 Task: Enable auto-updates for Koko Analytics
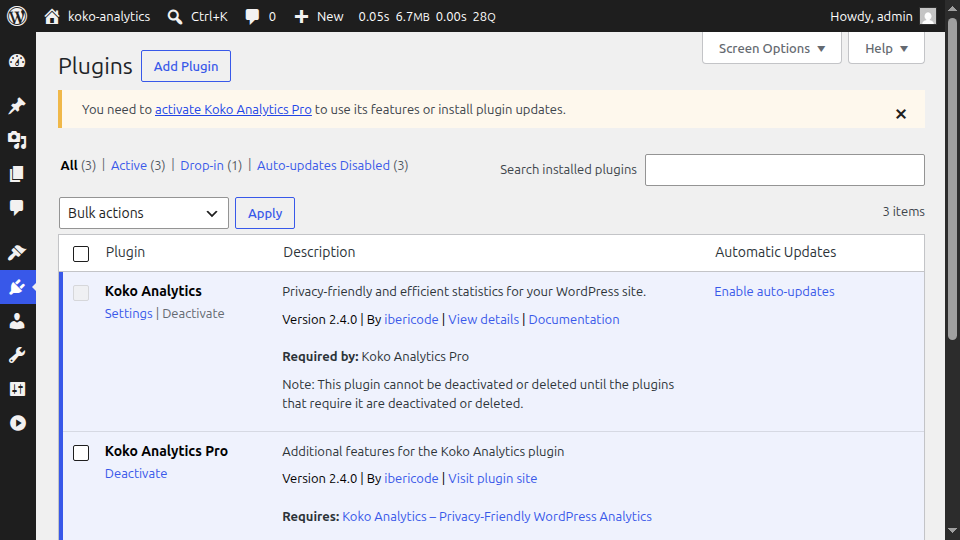point(774,291)
